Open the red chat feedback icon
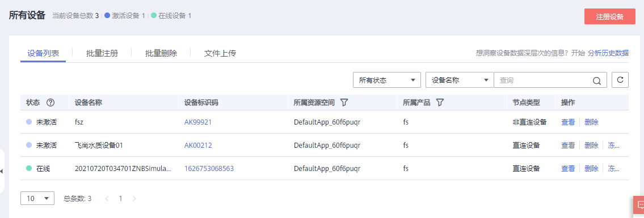The width and height of the screenshot is (644, 218). pos(639,204)
